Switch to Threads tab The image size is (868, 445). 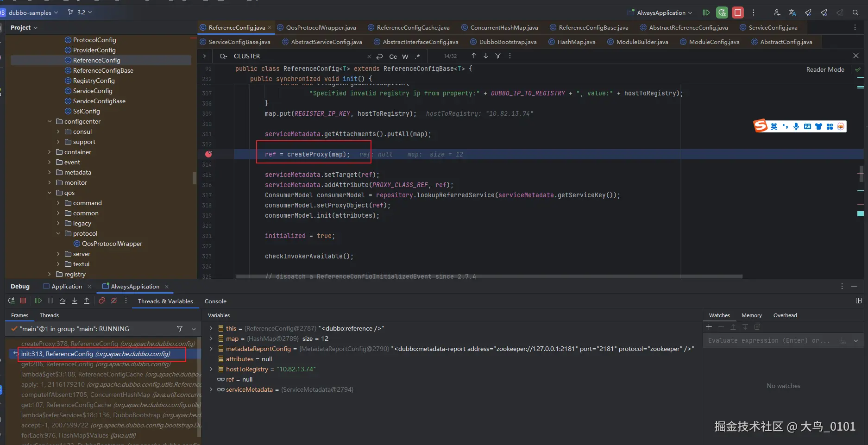pyautogui.click(x=49, y=315)
